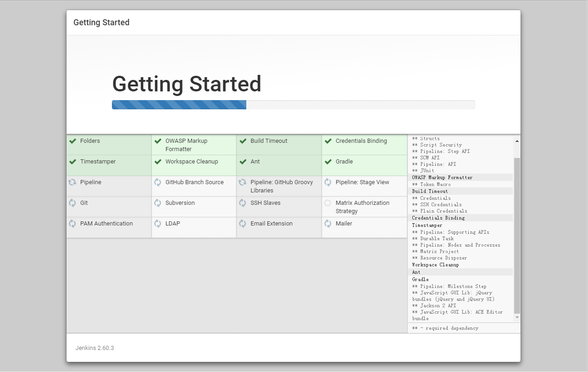Click the loading icon next to Git

(x=72, y=203)
